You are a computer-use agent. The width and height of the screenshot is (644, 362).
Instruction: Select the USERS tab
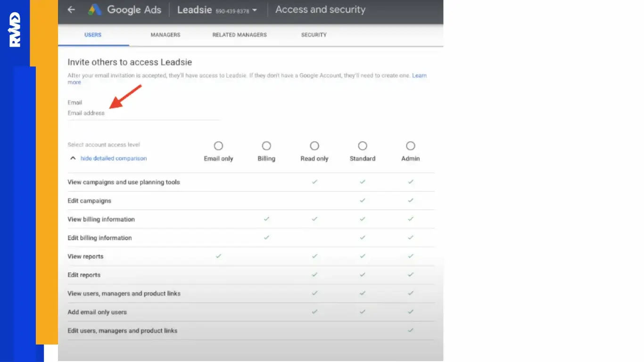tap(92, 34)
